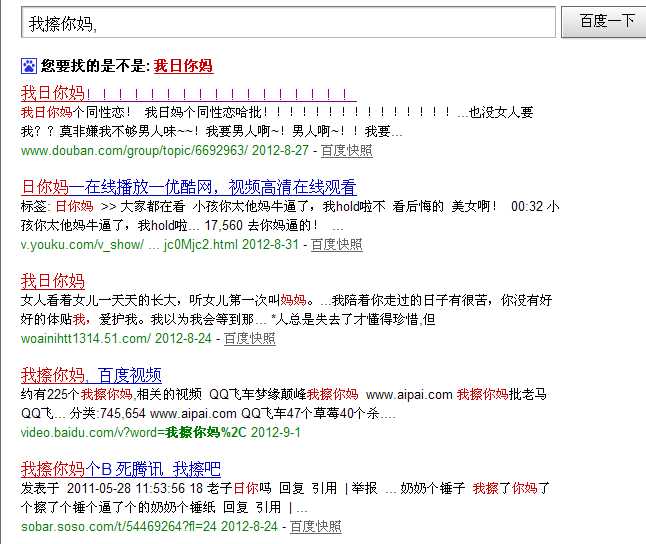646x544 pixels.
Task: Click the snippet text 标签 in youku result
Action: tap(34, 206)
